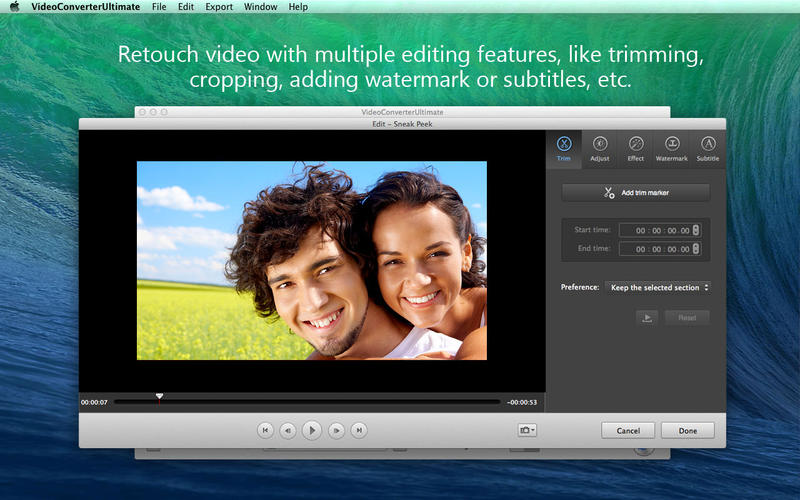The image size is (800, 500).
Task: Open the File menu
Action: coord(159,7)
